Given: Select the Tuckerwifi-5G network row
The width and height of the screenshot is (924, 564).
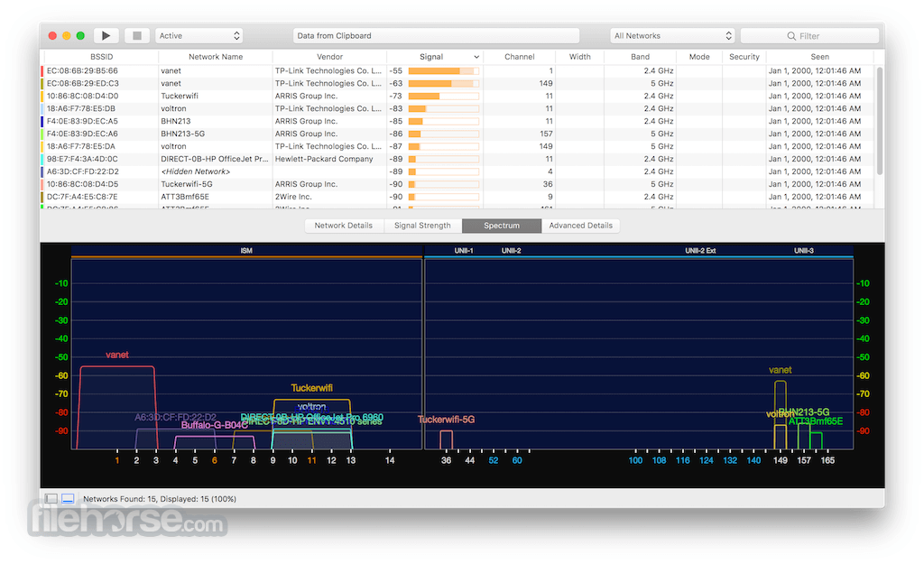Looking at the screenshot, I should [x=457, y=184].
